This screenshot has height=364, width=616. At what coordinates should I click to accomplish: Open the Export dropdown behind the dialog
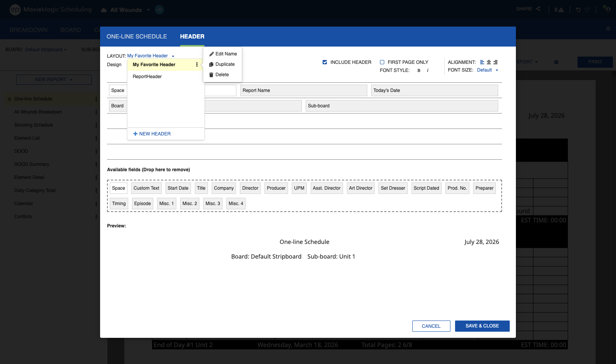[527, 62]
